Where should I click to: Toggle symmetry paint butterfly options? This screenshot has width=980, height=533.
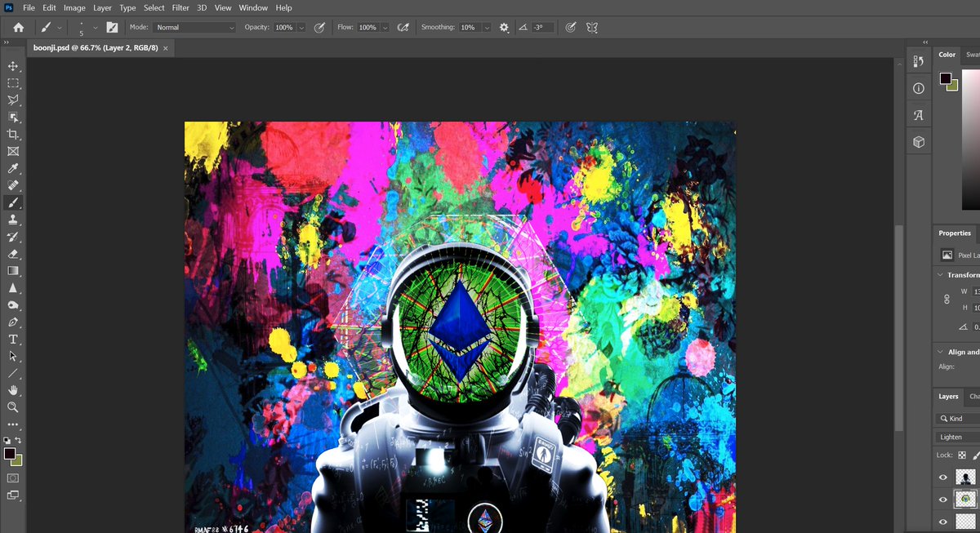(x=592, y=27)
